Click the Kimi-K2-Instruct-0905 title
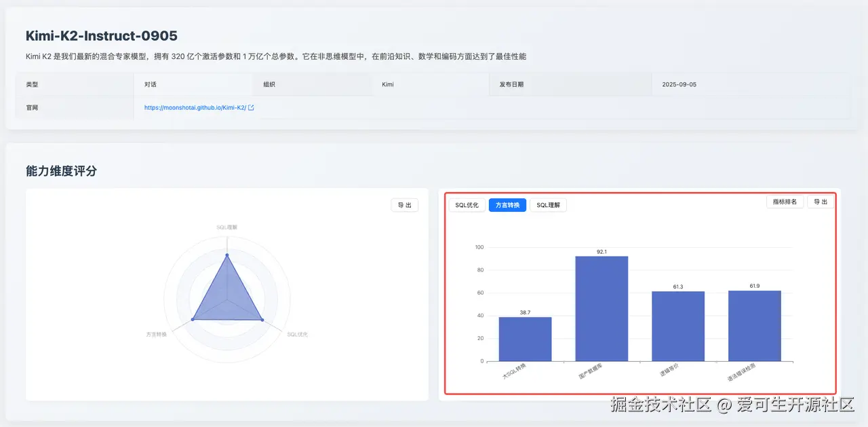 [102, 36]
